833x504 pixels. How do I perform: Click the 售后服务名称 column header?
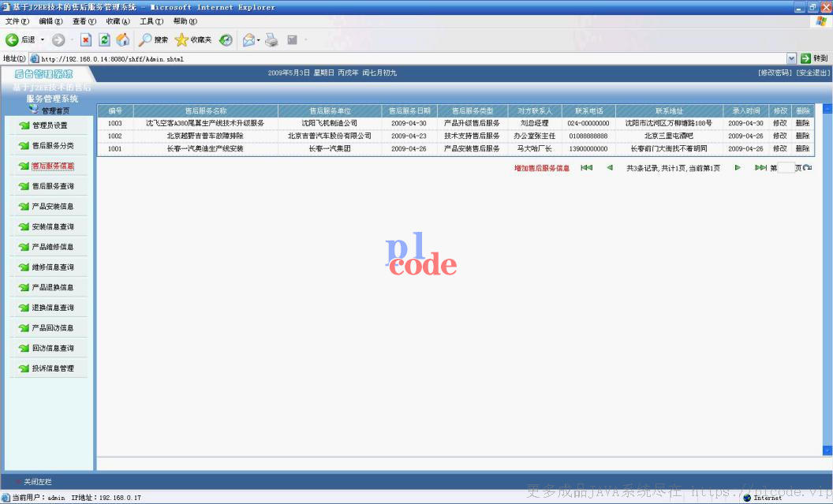(x=206, y=111)
